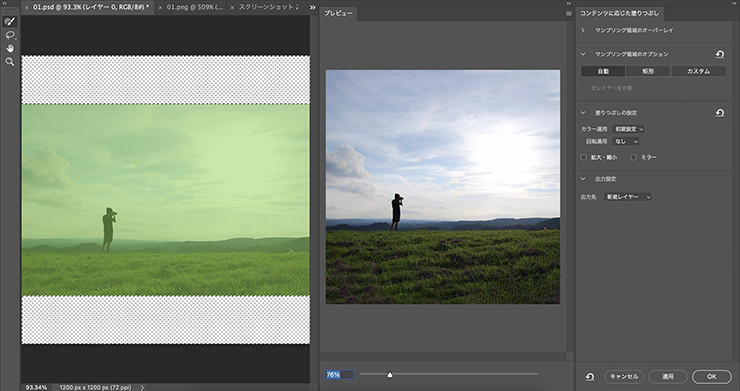
Task: Close the 01.psd document tab
Action: click(x=27, y=8)
